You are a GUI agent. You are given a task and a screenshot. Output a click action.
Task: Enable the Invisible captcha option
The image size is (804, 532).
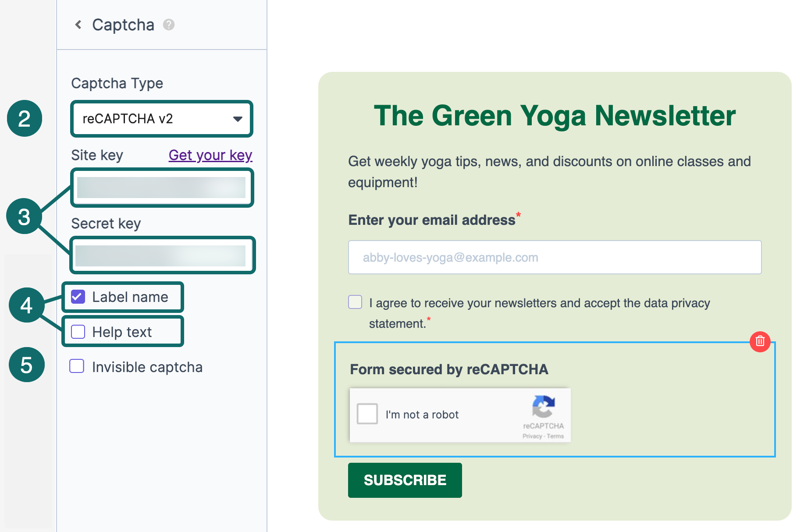[77, 366]
